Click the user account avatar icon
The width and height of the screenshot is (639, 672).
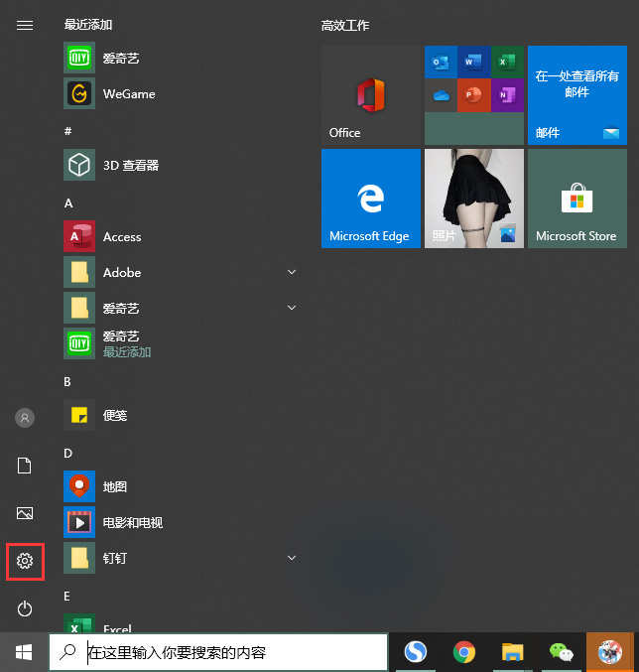pos(25,418)
